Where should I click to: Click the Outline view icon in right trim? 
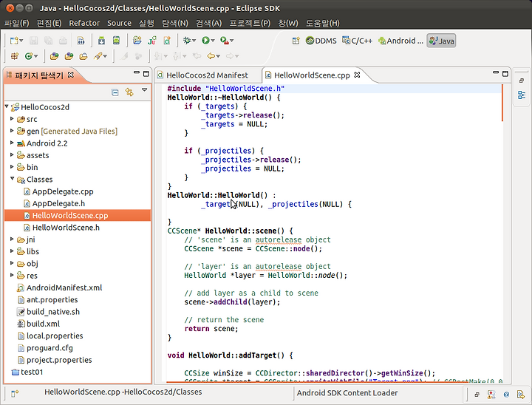pyautogui.click(x=522, y=95)
